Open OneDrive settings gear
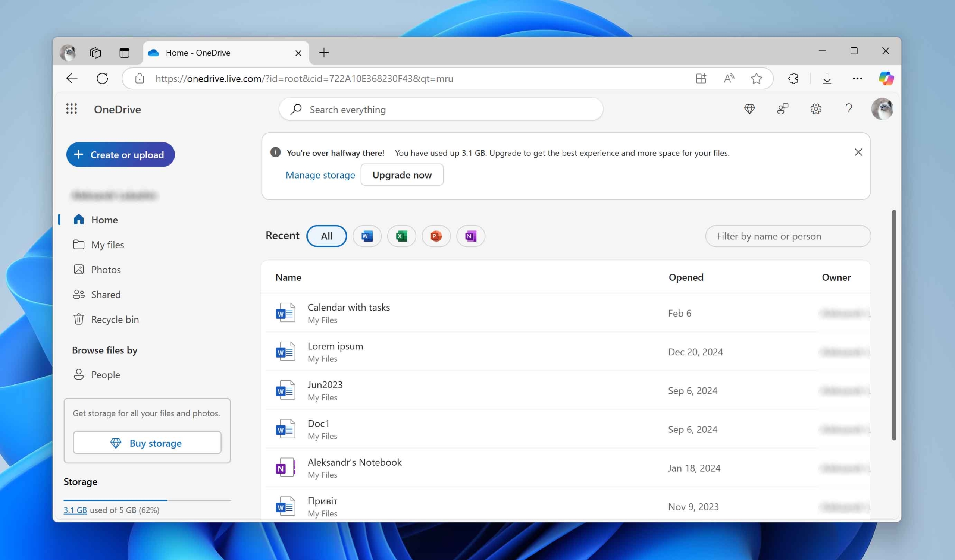 click(x=815, y=109)
